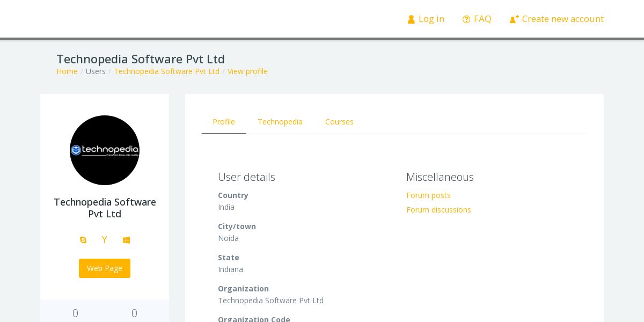Click the Log in user icon
644x322 pixels.
[x=411, y=19]
